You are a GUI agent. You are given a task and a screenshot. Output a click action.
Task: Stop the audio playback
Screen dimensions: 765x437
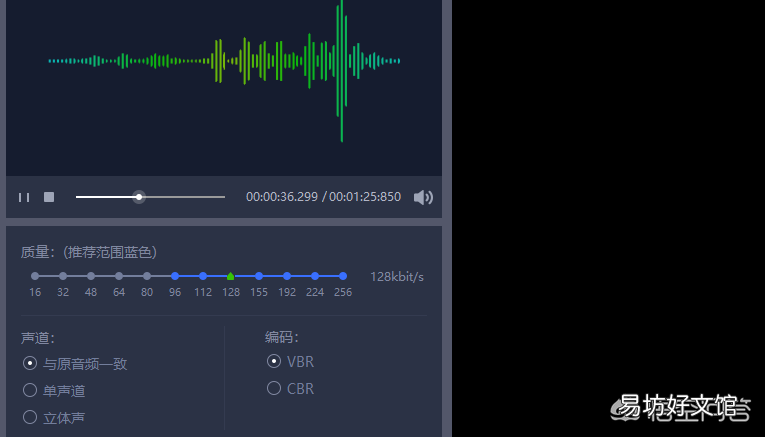coord(49,197)
